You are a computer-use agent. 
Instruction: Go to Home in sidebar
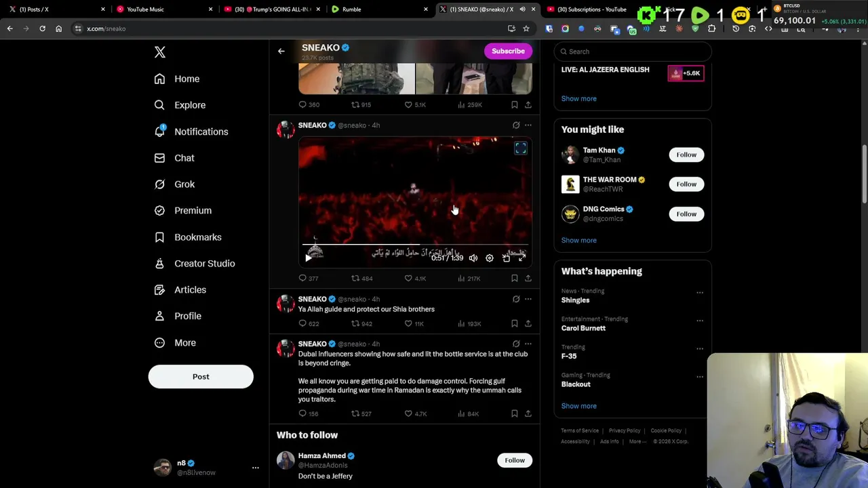pyautogui.click(x=177, y=79)
